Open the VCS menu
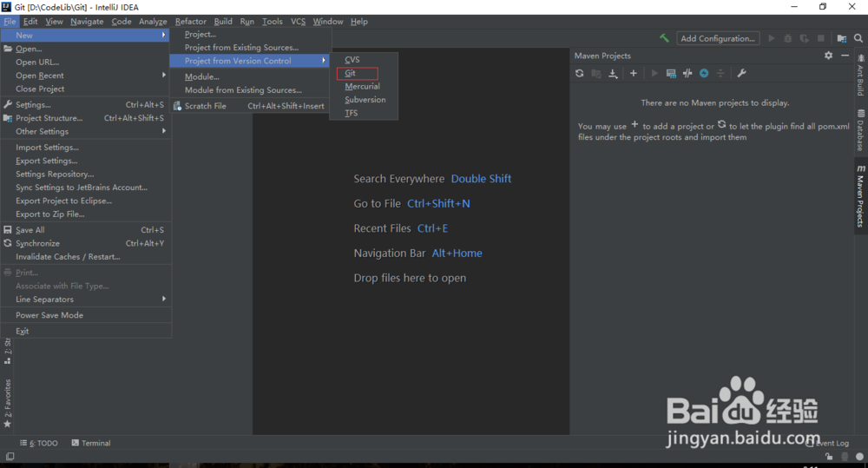This screenshot has width=868, height=468. point(298,22)
